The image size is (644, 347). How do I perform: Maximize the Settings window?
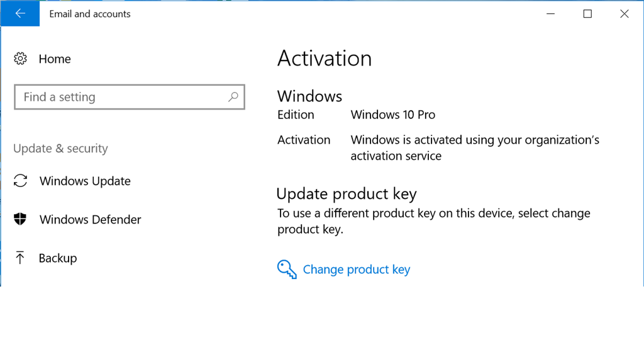pyautogui.click(x=587, y=14)
